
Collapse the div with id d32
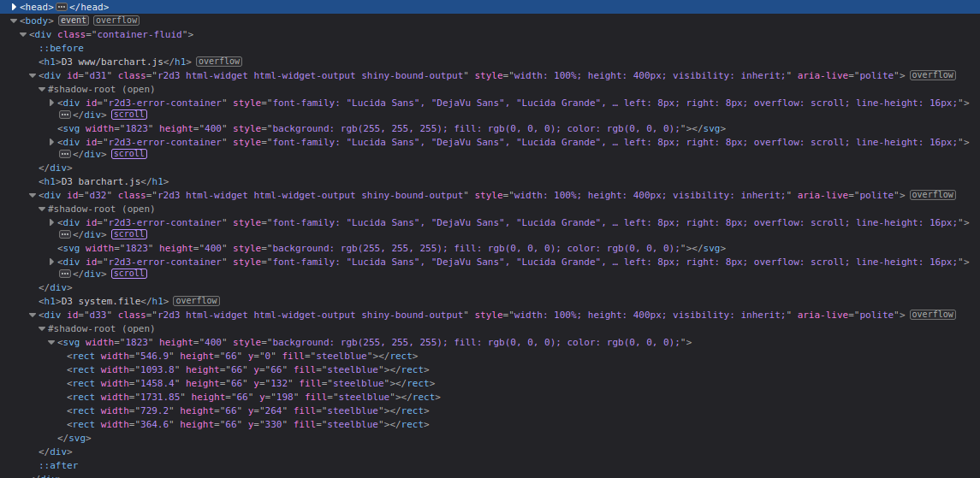(33, 195)
